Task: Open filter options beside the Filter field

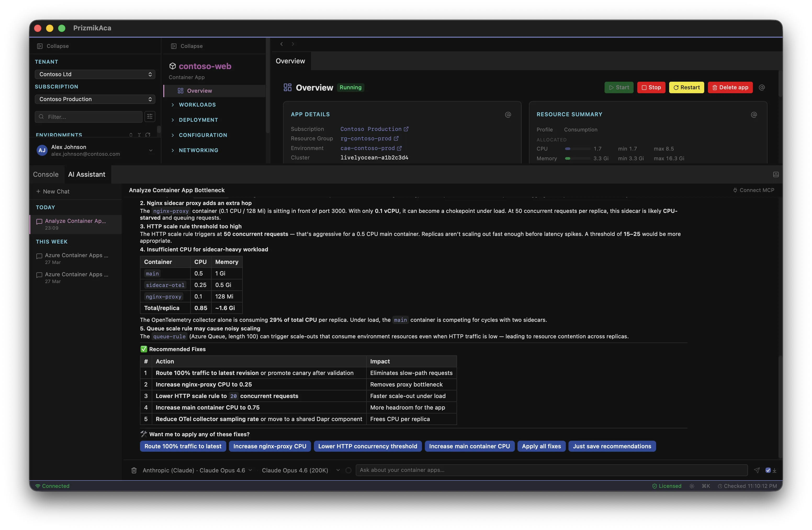Action: coord(150,117)
